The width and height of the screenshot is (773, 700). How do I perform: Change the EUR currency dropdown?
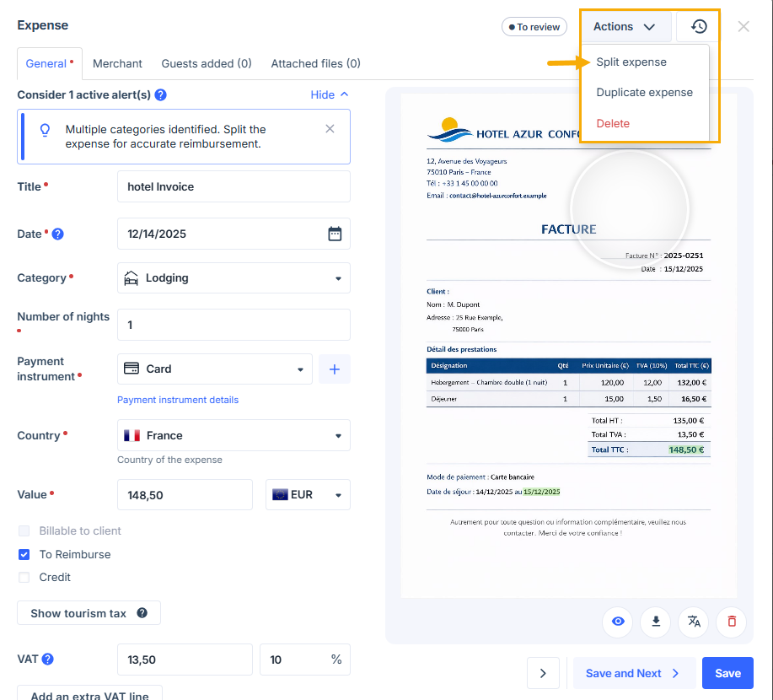pyautogui.click(x=309, y=494)
